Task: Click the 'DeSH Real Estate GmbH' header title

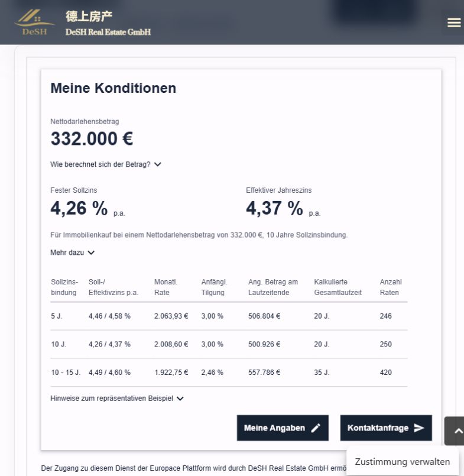Action: point(108,32)
